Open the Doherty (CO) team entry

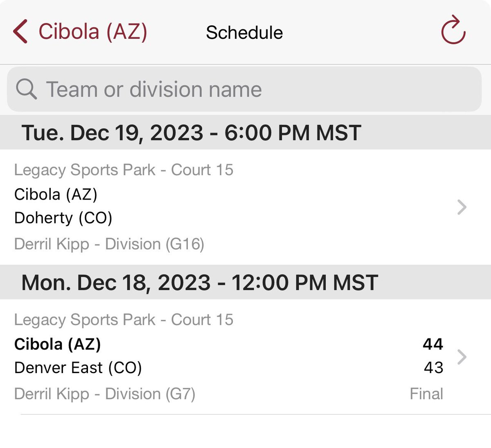(63, 218)
